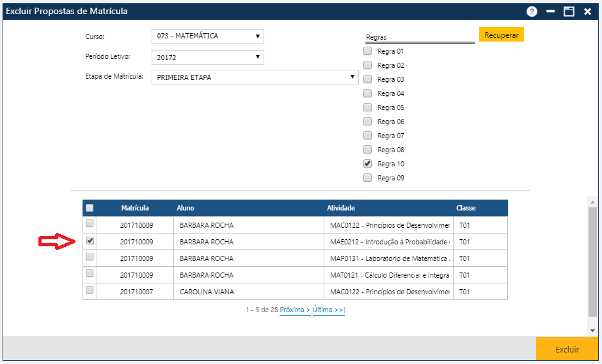Click the vertical scrollbar down arrow

click(592, 330)
